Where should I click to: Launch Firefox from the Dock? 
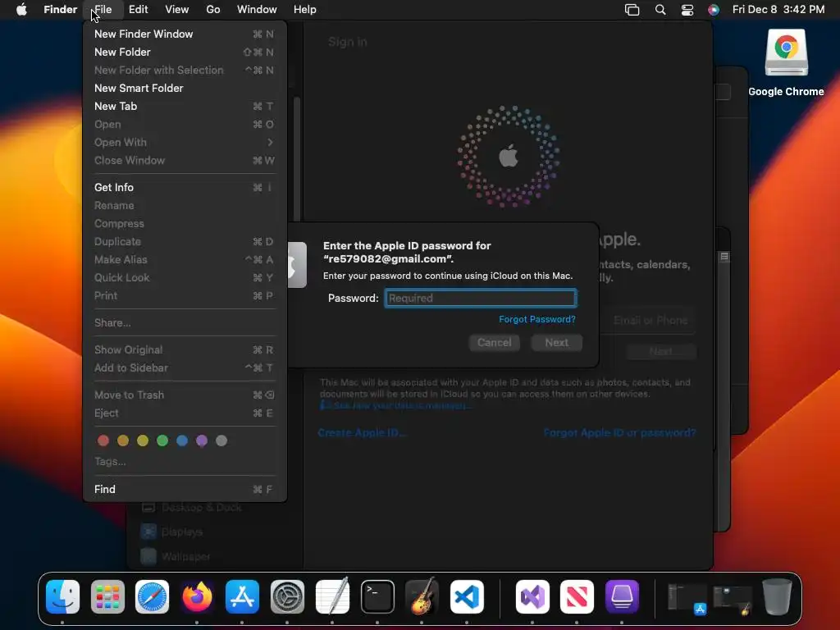coord(197,596)
